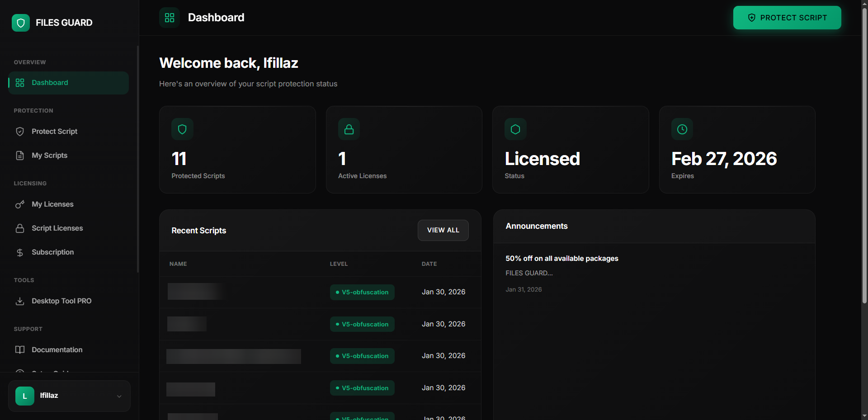The width and height of the screenshot is (868, 420).
Task: Click the download icon beside Desktop Tool PRO
Action: [20, 301]
